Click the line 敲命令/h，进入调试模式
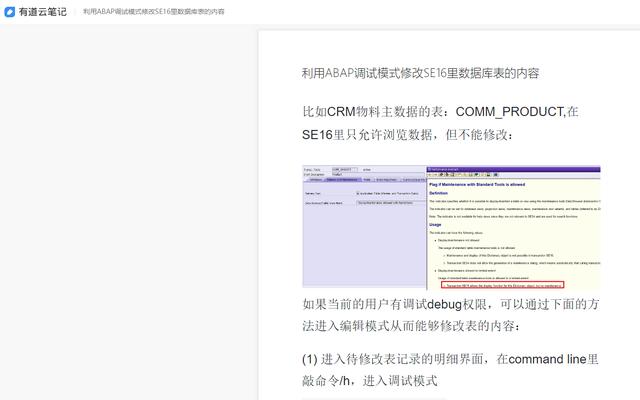Screen dimensions: 640x400 (370, 381)
